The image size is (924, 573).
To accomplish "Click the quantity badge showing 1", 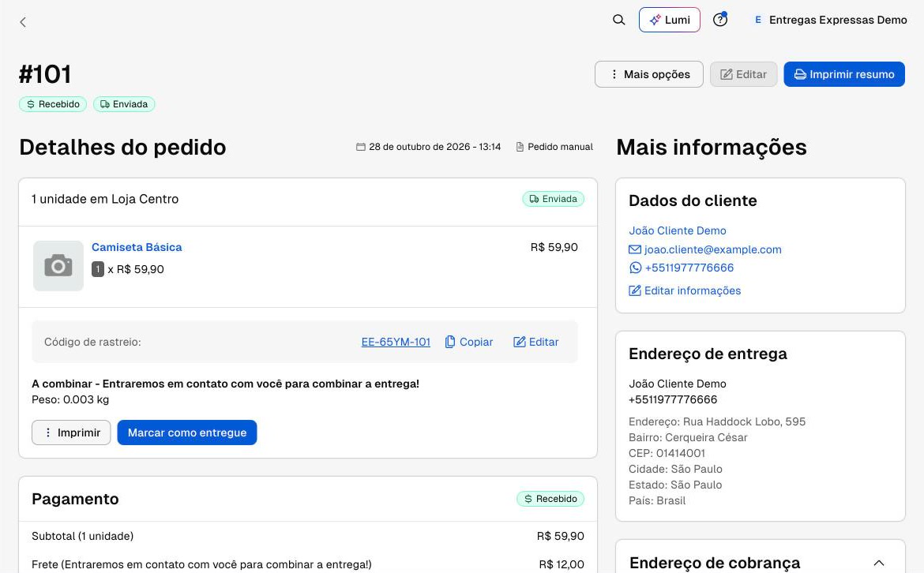I will pyautogui.click(x=98, y=269).
